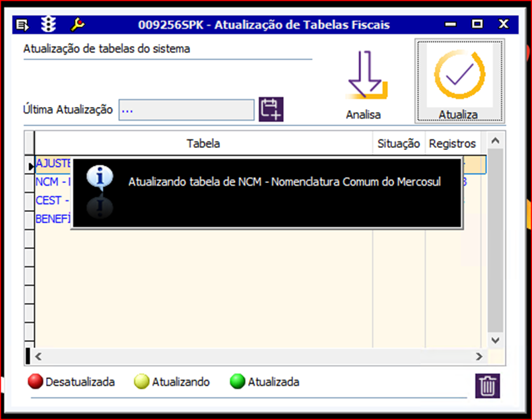Minimize the Atualização de Tabelas Fiscais window

click(451, 24)
